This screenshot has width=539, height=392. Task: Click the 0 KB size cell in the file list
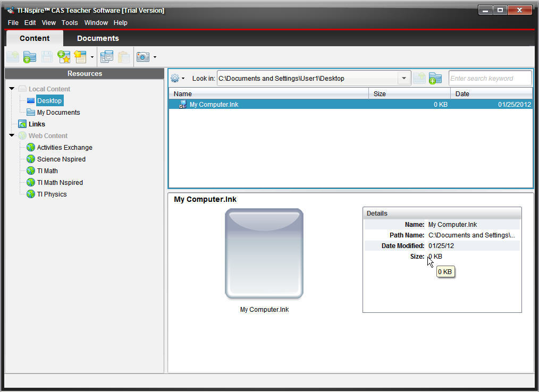(x=440, y=105)
